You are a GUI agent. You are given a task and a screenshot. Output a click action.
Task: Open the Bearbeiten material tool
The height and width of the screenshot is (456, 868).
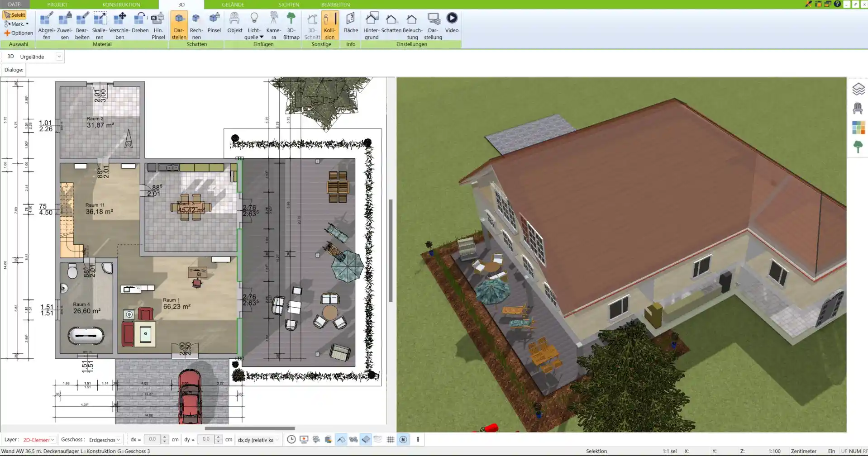pos(82,26)
